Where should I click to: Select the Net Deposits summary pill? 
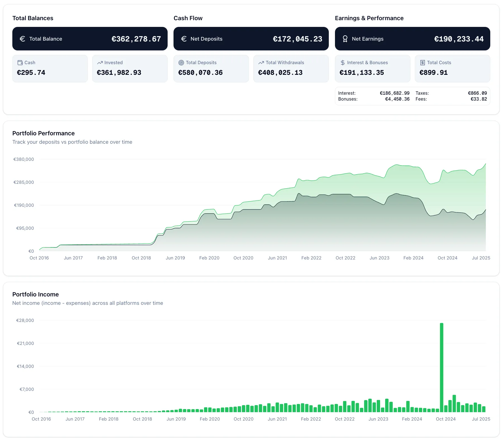(251, 39)
